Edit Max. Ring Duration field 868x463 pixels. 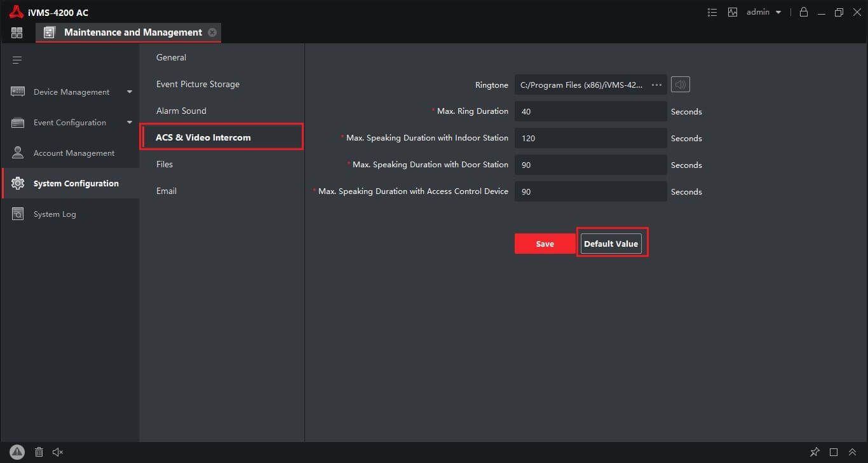pos(591,111)
